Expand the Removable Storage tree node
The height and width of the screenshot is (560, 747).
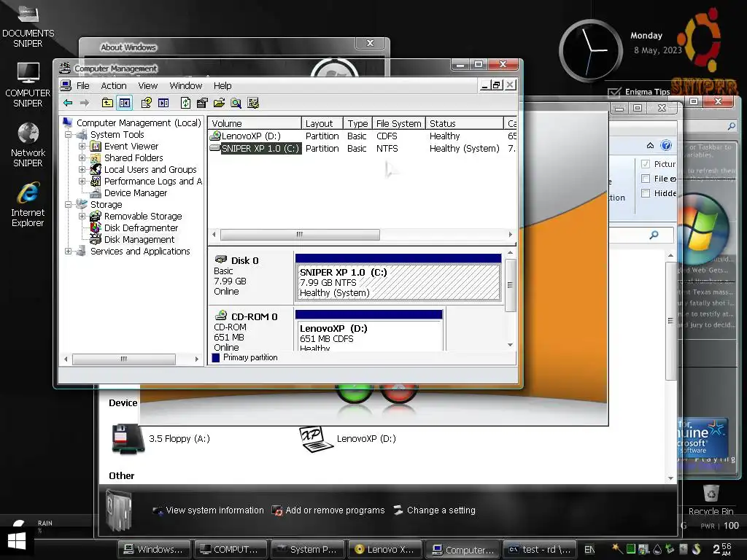(82, 216)
